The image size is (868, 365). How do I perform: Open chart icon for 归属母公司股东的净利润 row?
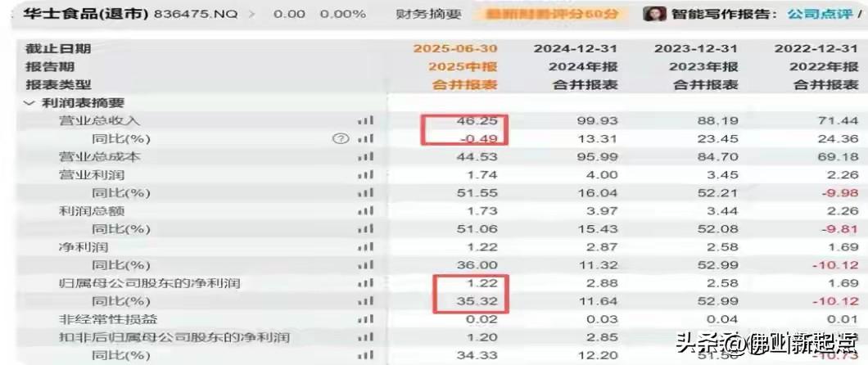(365, 283)
